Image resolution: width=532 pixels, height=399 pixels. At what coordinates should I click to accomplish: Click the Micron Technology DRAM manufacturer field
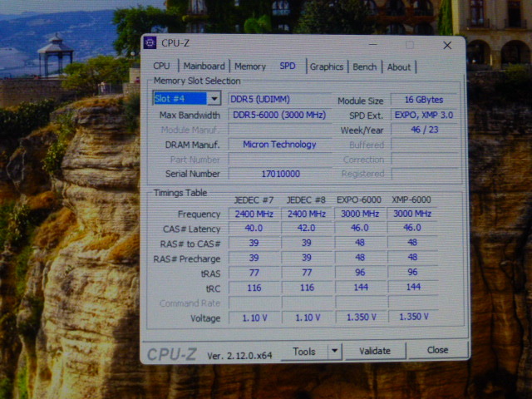279,145
